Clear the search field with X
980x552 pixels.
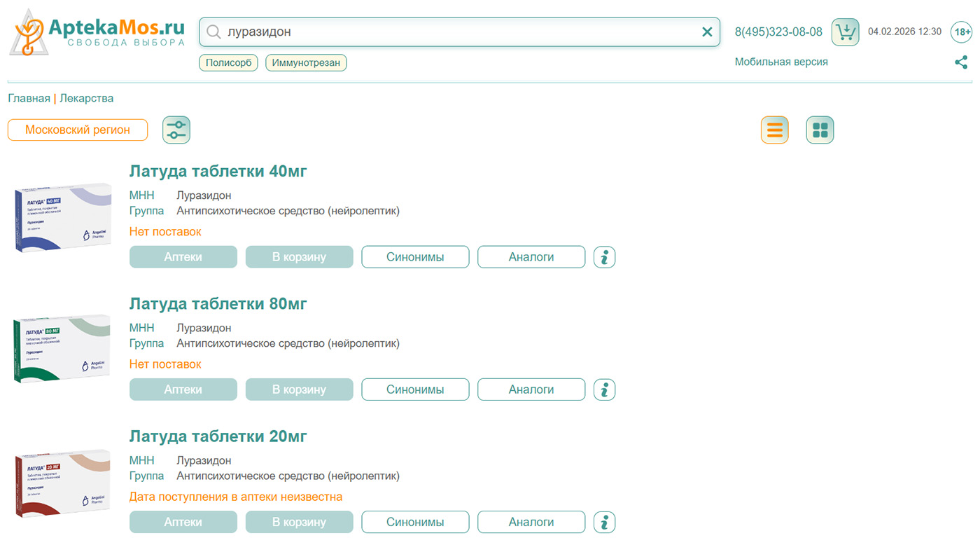pos(707,32)
